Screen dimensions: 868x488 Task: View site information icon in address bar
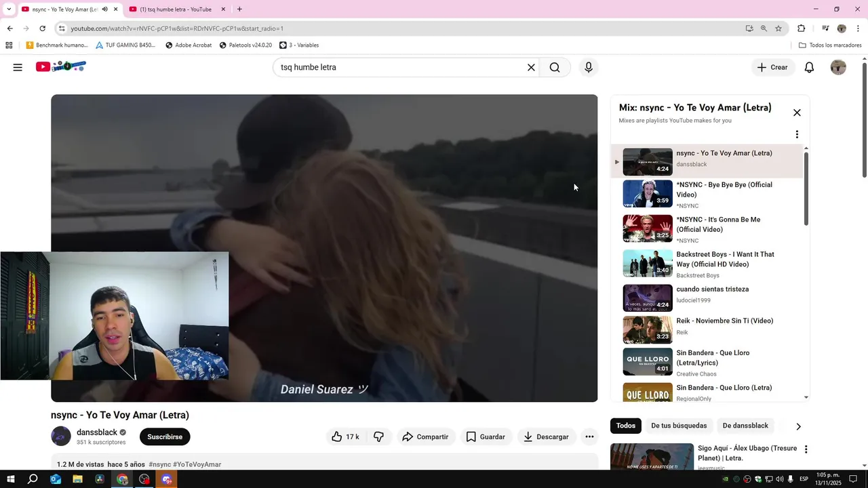tap(62, 28)
